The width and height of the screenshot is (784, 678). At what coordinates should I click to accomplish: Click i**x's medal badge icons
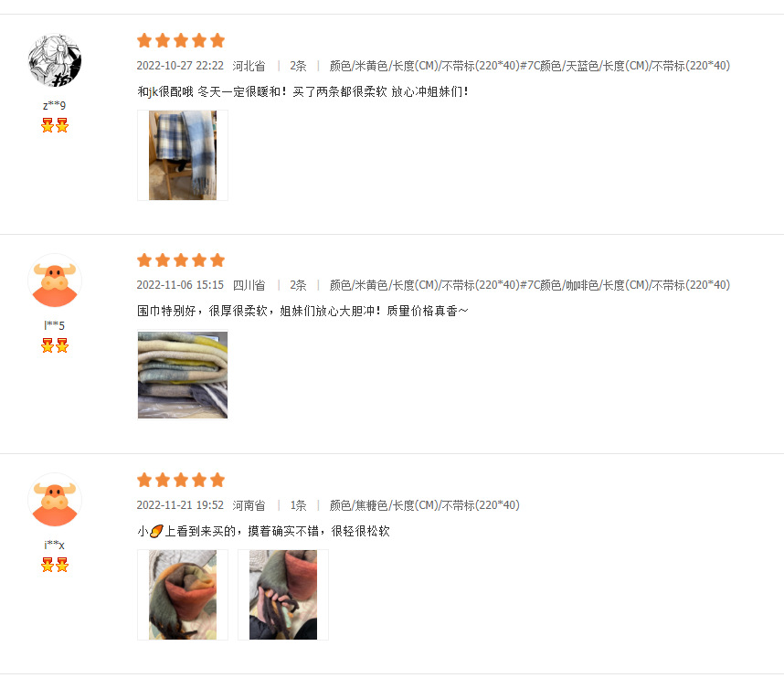pos(55,565)
